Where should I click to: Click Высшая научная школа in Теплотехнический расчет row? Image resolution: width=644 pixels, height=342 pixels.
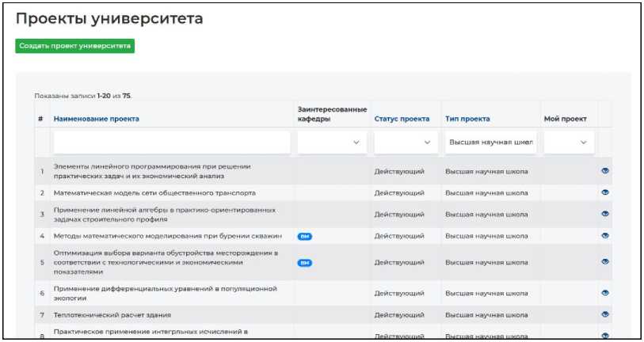(486, 315)
